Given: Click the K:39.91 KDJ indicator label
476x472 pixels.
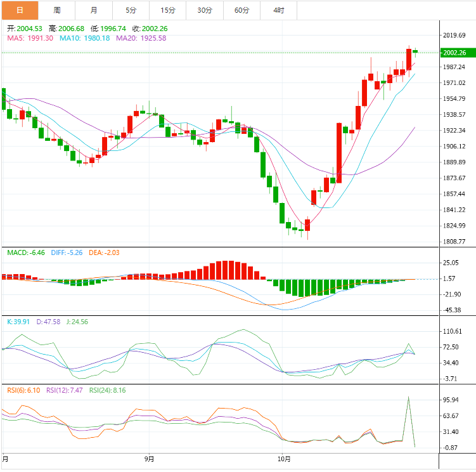Looking at the screenshot, I should (x=19, y=322).
